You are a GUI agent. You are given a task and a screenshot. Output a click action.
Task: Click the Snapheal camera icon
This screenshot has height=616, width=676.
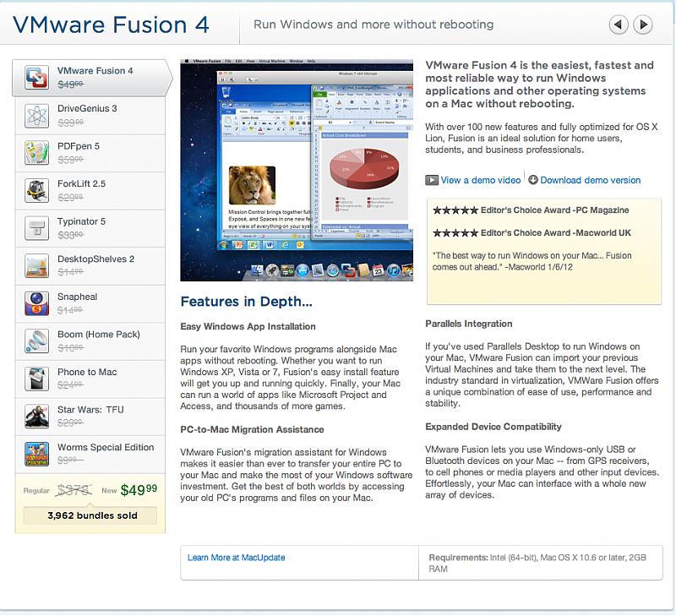pos(37,303)
